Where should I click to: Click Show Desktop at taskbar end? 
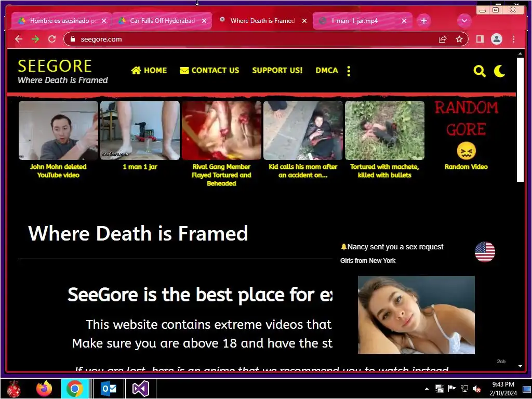point(527,389)
